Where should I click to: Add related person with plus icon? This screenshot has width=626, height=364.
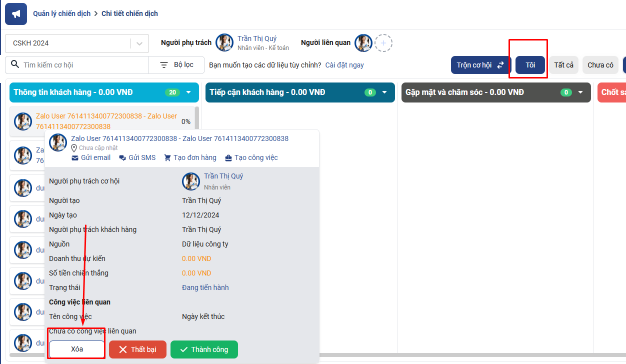click(383, 43)
